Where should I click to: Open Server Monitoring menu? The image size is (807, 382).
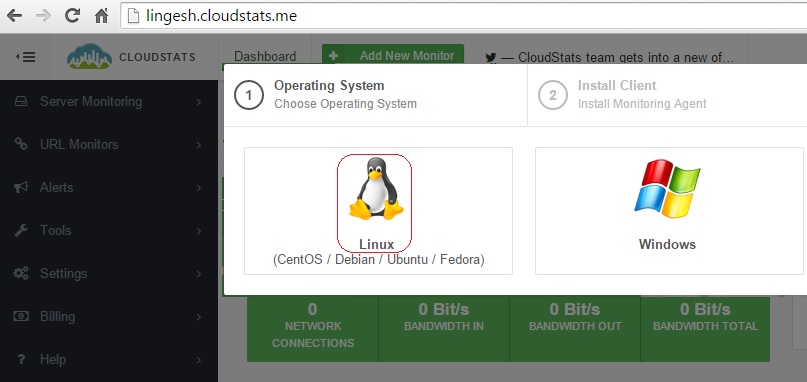tap(109, 101)
